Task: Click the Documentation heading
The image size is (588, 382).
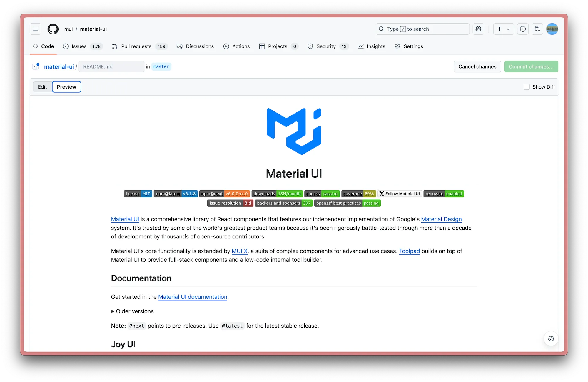Action: (141, 278)
